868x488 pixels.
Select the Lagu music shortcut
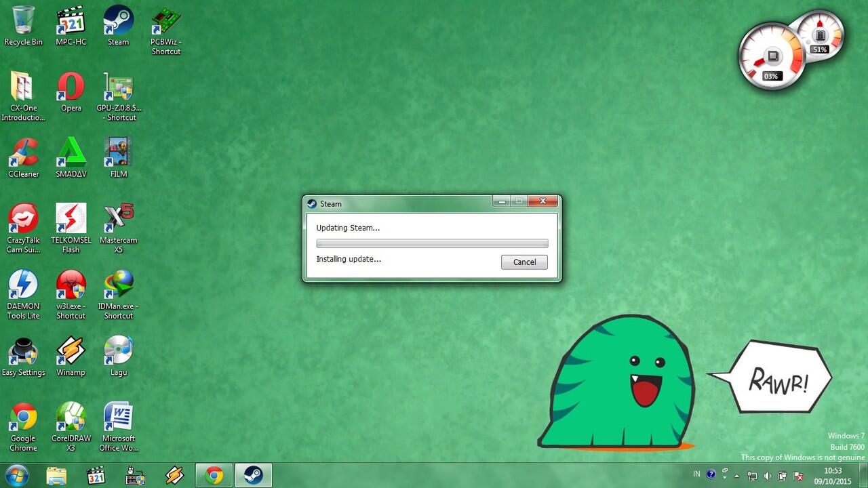(x=119, y=356)
